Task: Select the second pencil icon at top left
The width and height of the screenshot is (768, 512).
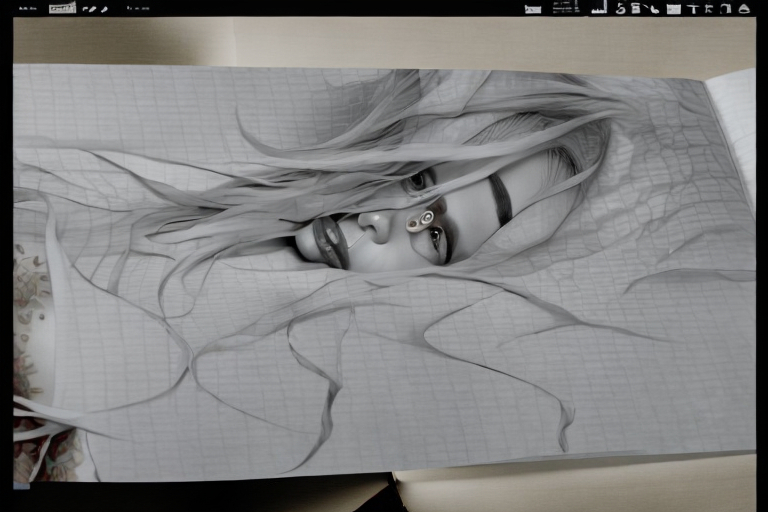Action: point(104,8)
